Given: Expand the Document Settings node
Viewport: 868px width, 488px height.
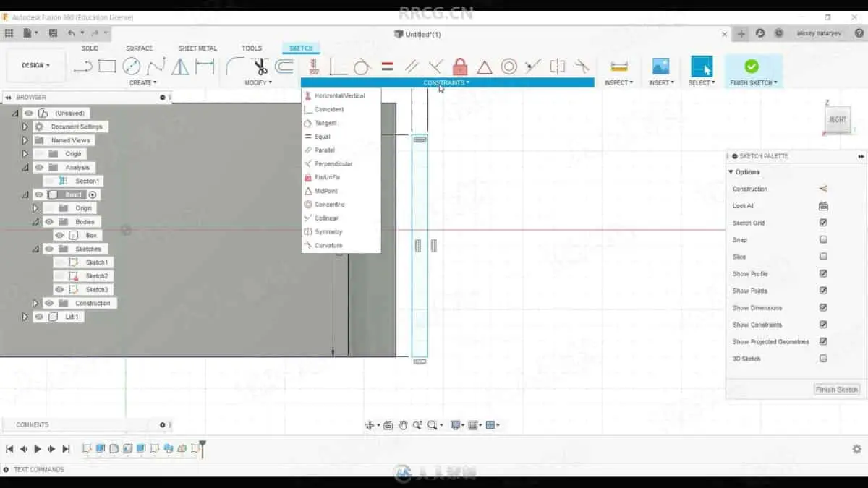Looking at the screenshot, I should tap(25, 127).
